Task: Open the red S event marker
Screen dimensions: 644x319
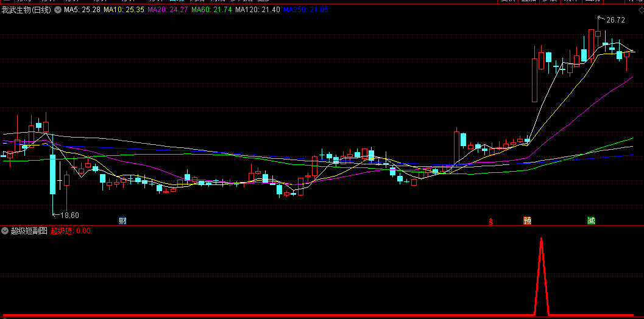Action: tap(490, 222)
